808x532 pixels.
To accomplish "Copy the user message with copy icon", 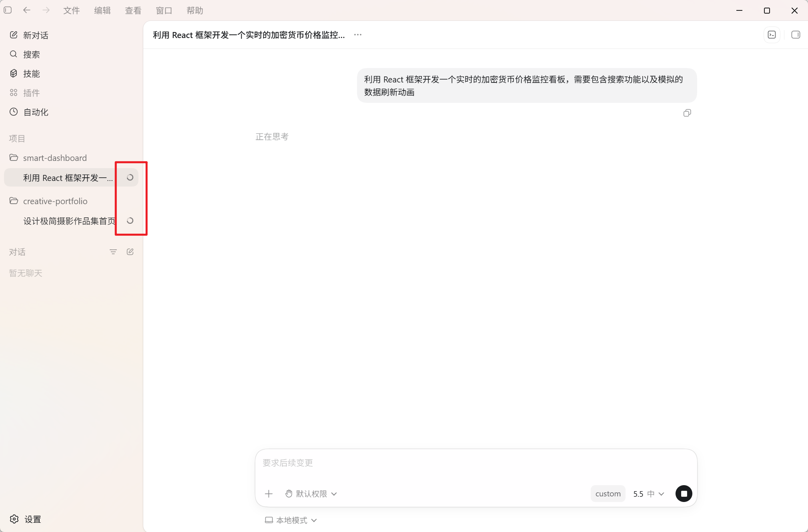I will tap(687, 113).
